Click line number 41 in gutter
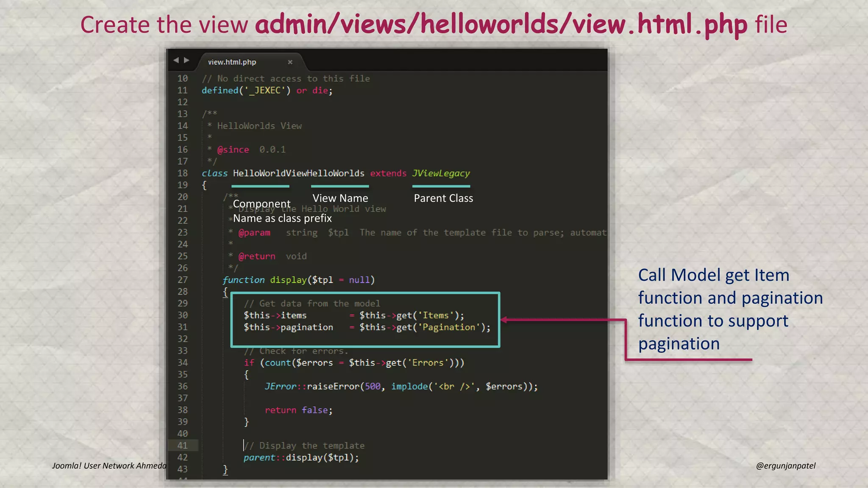868x488 pixels. coord(182,446)
